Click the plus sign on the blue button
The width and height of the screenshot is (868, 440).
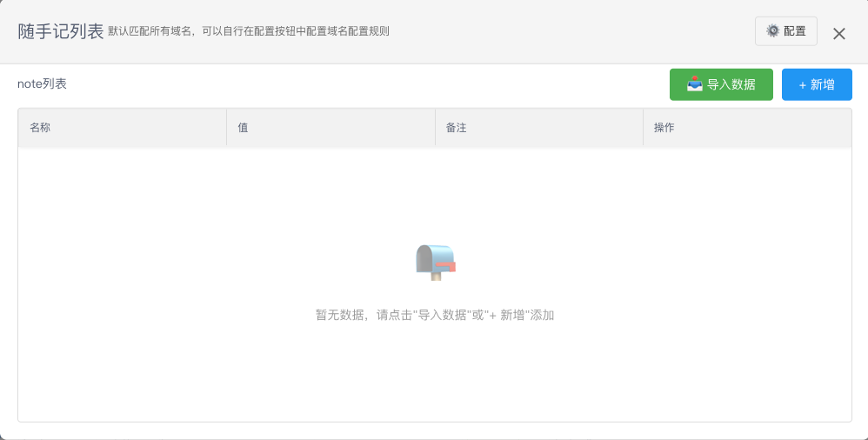tap(802, 85)
